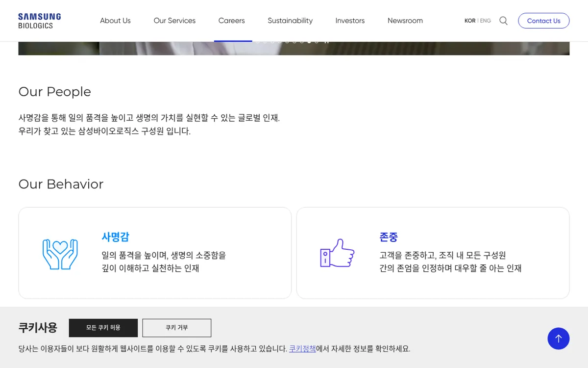This screenshot has width=588, height=368.
Task: Switch language to KOR
Action: 470,21
